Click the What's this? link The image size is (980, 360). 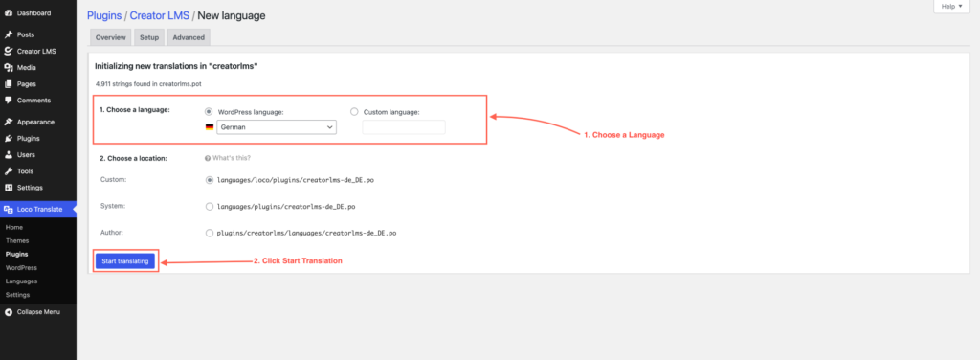(x=232, y=158)
